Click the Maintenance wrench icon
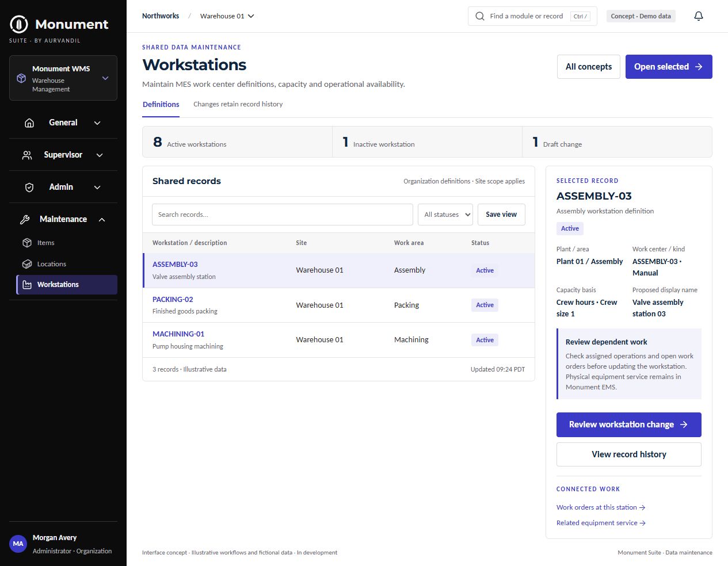 25,219
